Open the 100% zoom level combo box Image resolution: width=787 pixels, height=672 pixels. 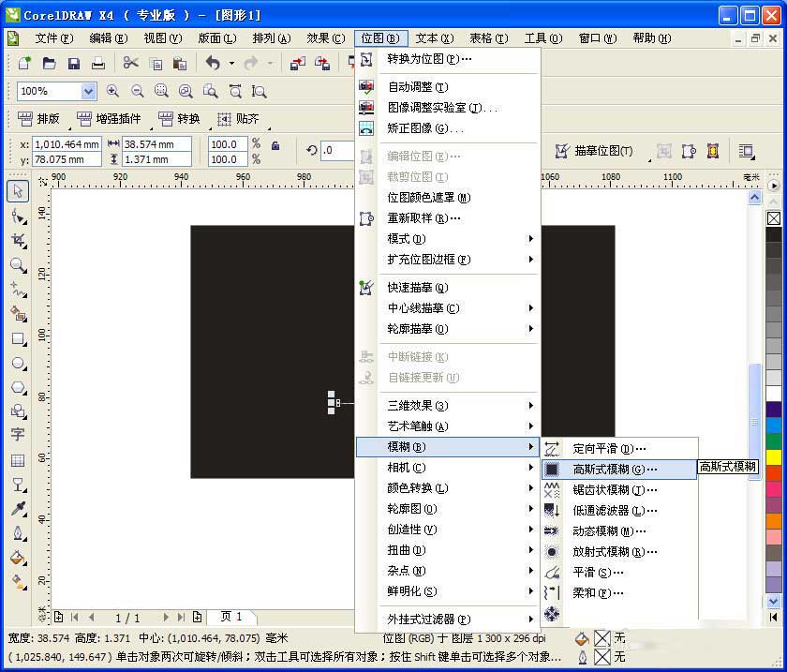tap(90, 91)
